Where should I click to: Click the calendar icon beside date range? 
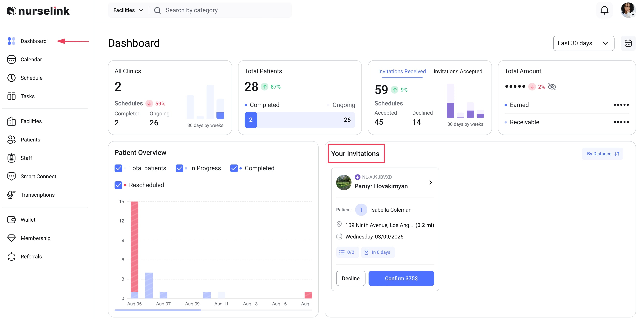[x=628, y=43]
